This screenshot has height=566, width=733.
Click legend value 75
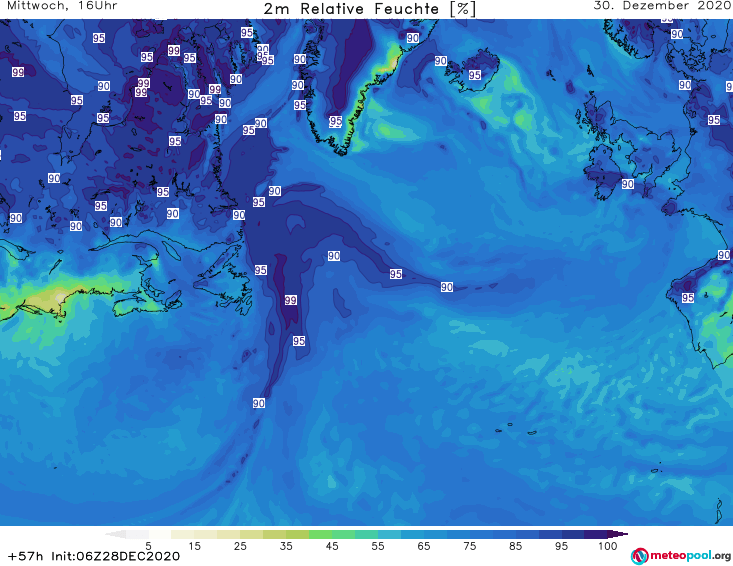(x=470, y=546)
